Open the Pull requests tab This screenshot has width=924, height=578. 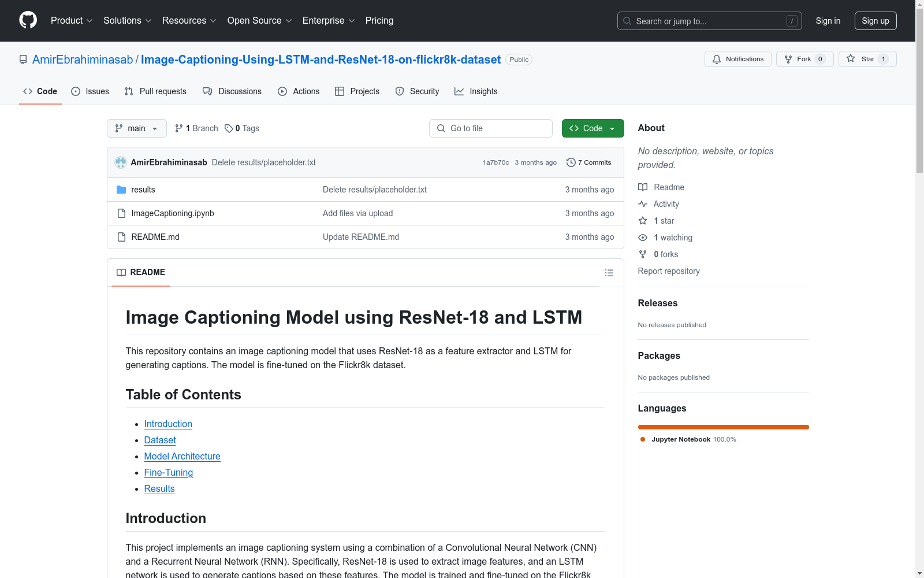155,91
